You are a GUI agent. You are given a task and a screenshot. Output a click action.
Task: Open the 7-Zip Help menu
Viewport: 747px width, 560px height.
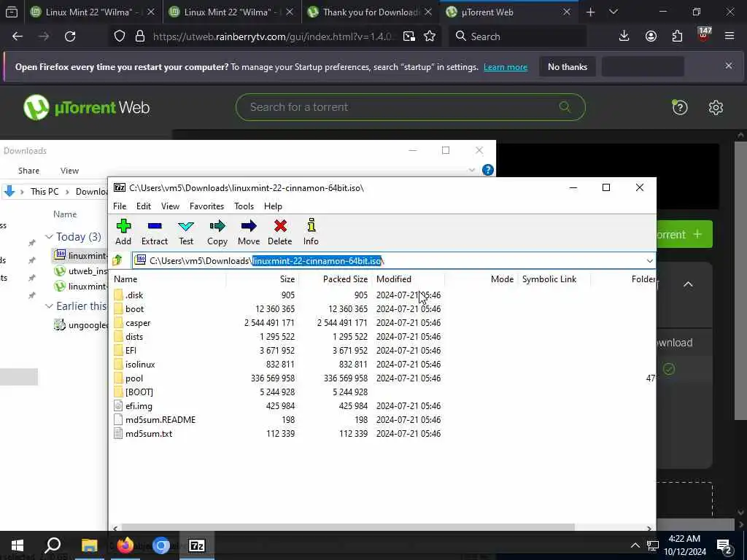[273, 206]
